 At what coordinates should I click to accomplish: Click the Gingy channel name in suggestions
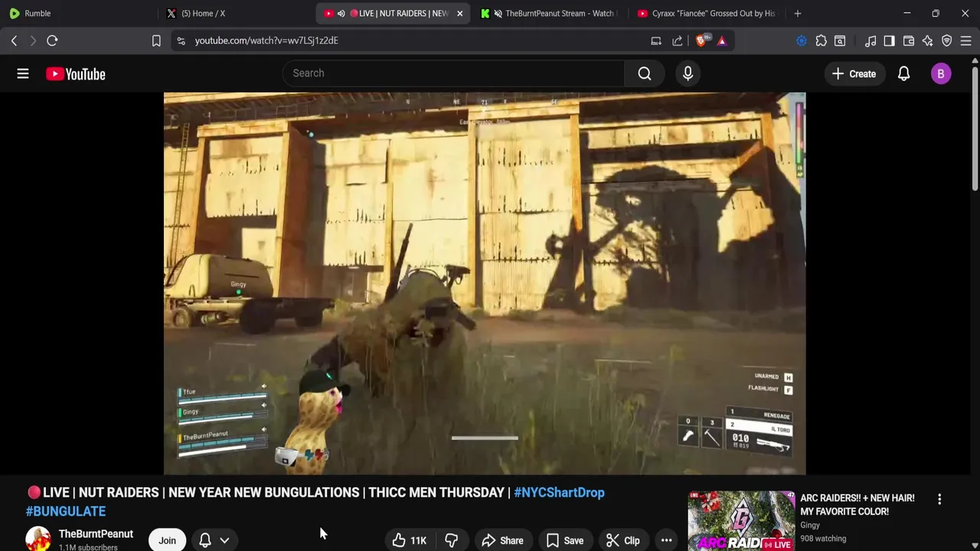pos(810,525)
